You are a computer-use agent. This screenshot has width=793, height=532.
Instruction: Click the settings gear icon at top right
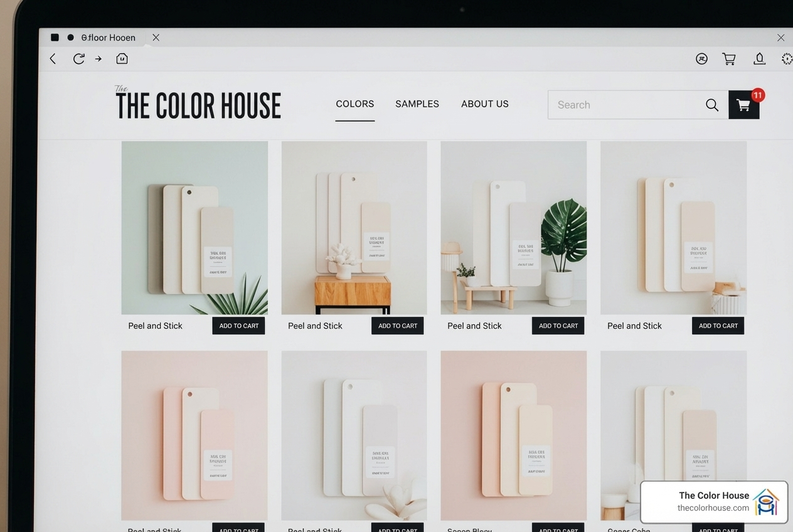787,58
